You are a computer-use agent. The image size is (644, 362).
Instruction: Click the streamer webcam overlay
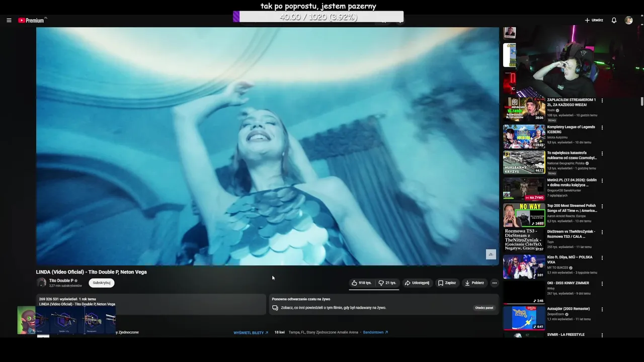point(580,61)
